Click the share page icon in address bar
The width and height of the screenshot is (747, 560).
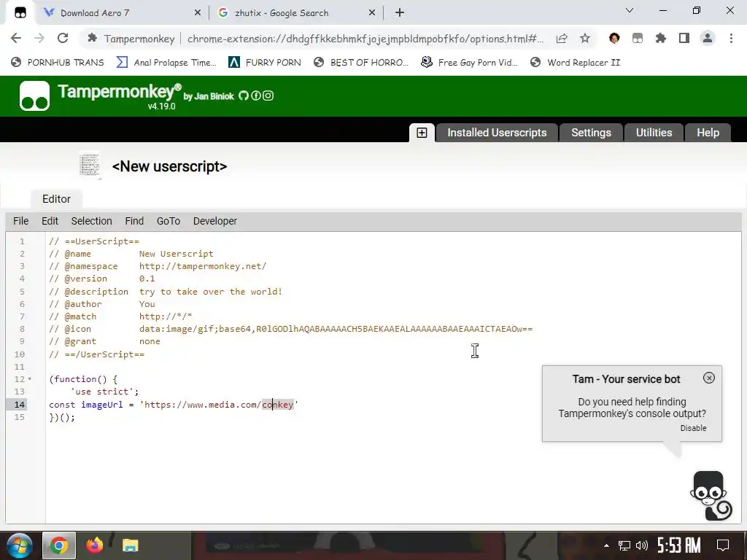click(x=562, y=38)
